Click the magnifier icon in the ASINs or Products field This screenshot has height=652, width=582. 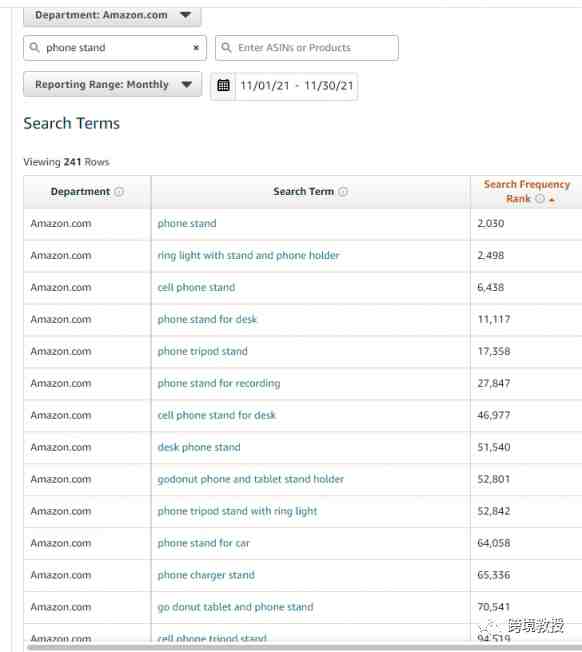point(226,47)
